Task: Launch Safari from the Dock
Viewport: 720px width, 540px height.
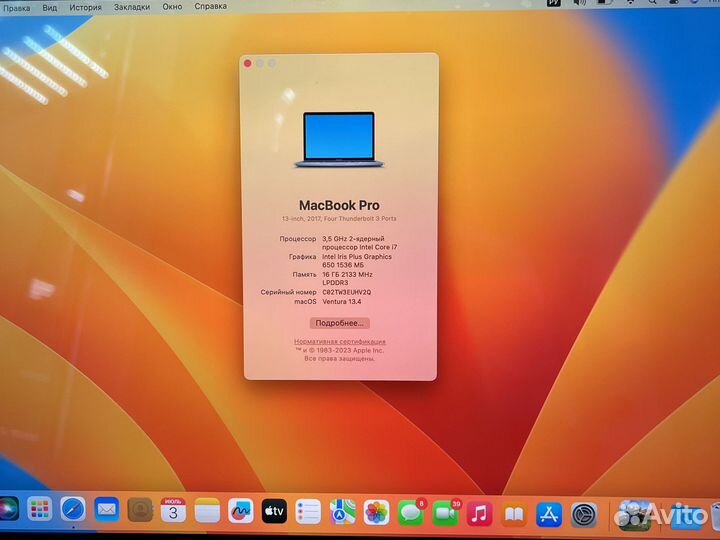Action: (73, 509)
